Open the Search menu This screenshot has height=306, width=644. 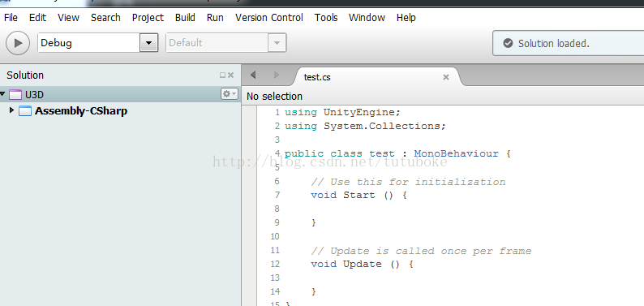click(x=105, y=18)
